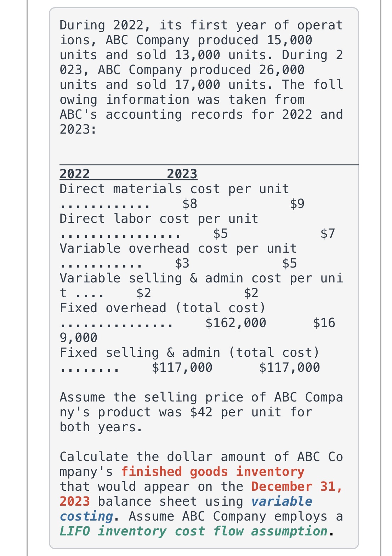
Task: Click the bold 2023 column header
Action: click(182, 174)
